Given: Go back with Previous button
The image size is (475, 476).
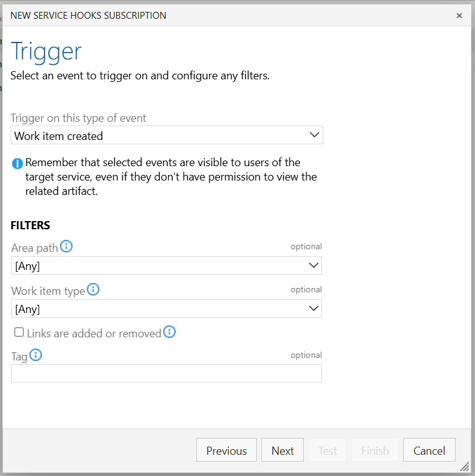Looking at the screenshot, I should [227, 450].
